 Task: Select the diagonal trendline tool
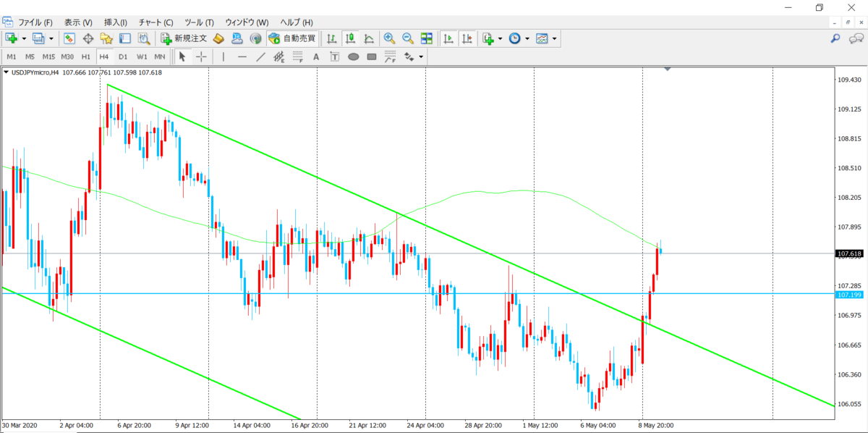[260, 56]
